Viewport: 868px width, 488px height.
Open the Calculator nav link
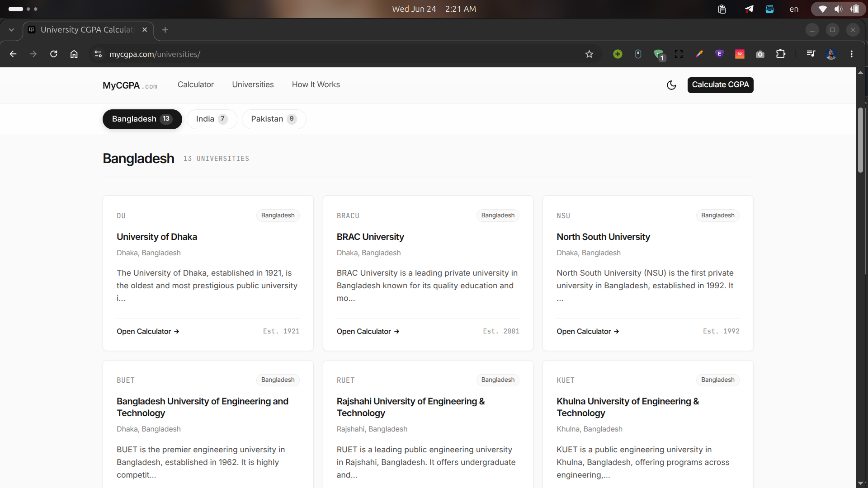(x=195, y=84)
